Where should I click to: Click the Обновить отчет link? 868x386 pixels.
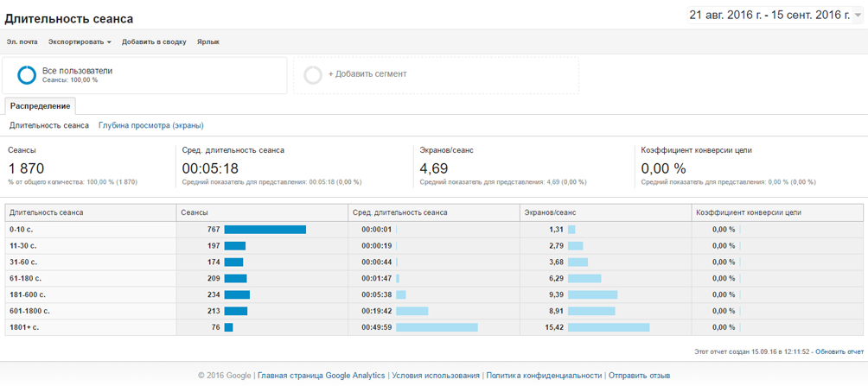pyautogui.click(x=839, y=351)
